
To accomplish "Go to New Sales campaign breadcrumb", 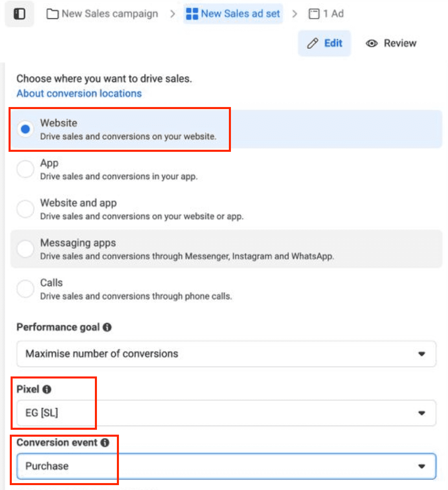I will tap(110, 14).
